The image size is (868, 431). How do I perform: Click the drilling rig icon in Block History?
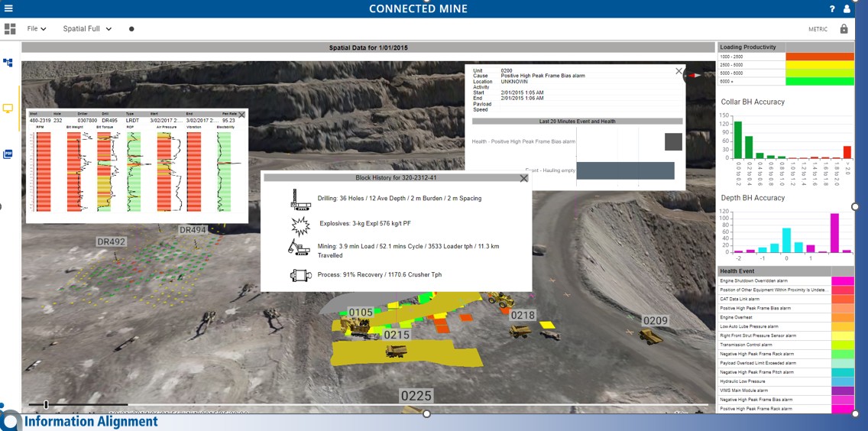point(300,199)
